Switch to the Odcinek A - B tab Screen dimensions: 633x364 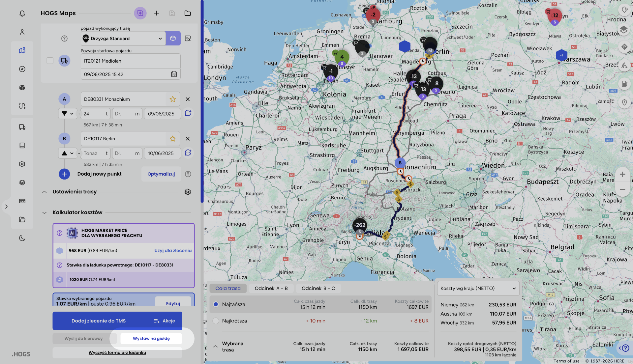click(271, 288)
